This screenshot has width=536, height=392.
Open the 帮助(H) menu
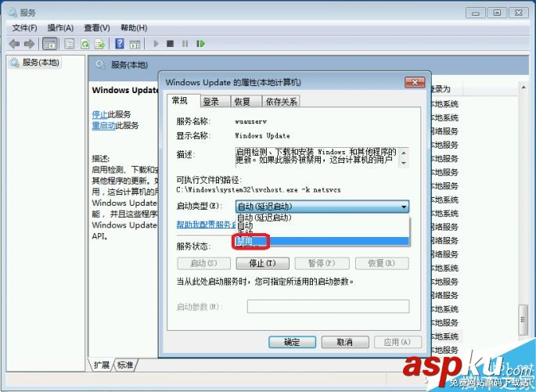coord(134,28)
